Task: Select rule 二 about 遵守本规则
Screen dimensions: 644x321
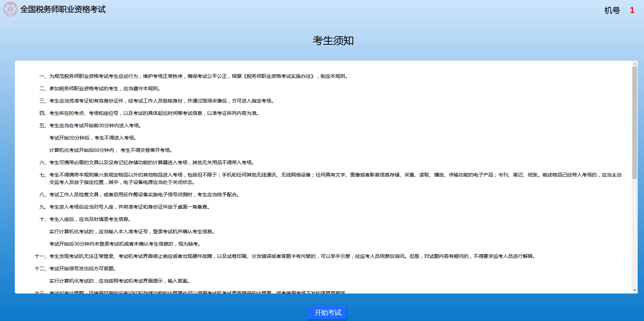Action: pos(100,89)
